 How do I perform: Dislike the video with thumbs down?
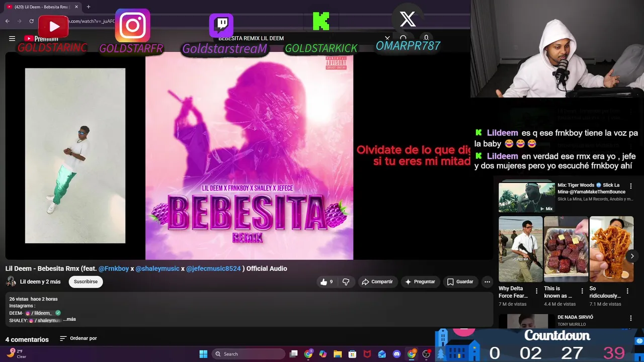click(x=346, y=282)
